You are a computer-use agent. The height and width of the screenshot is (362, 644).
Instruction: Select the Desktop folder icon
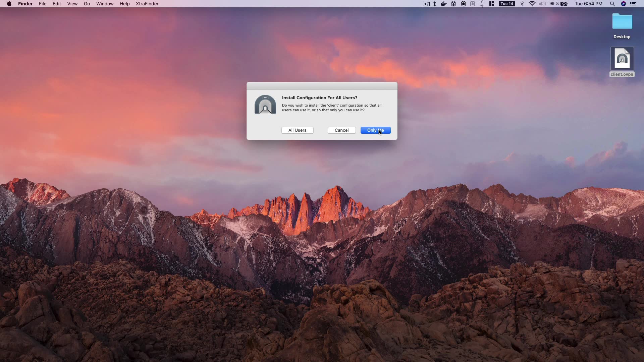[622, 22]
